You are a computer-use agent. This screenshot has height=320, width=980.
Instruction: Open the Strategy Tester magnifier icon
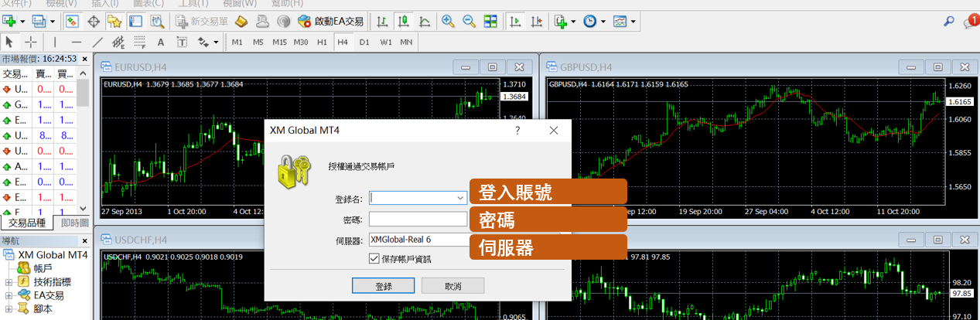(156, 22)
